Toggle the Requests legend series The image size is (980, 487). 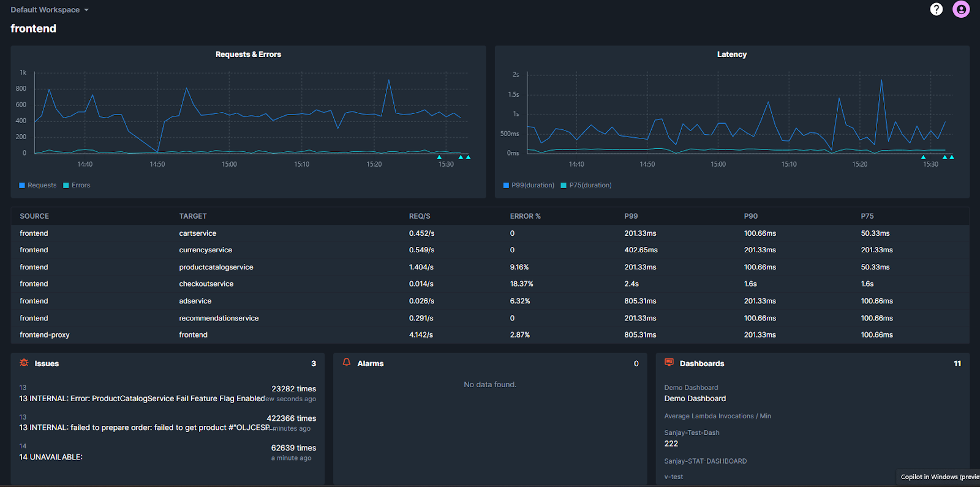pyautogui.click(x=38, y=185)
